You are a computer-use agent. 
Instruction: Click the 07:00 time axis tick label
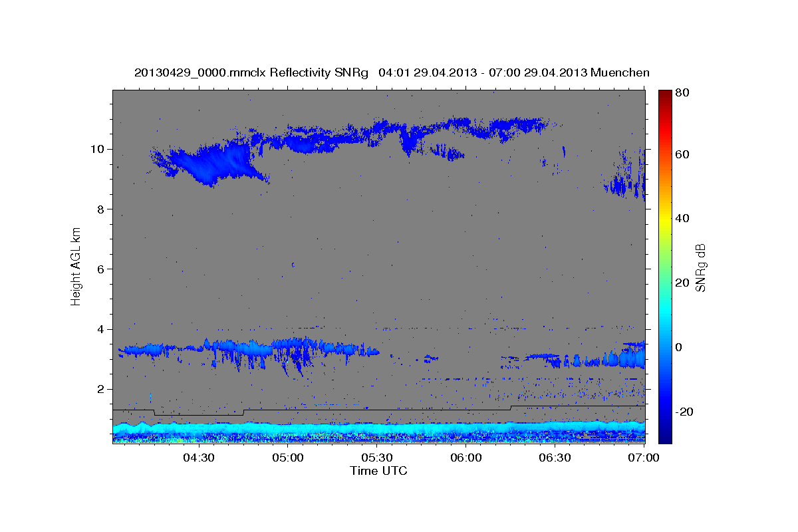pyautogui.click(x=644, y=458)
